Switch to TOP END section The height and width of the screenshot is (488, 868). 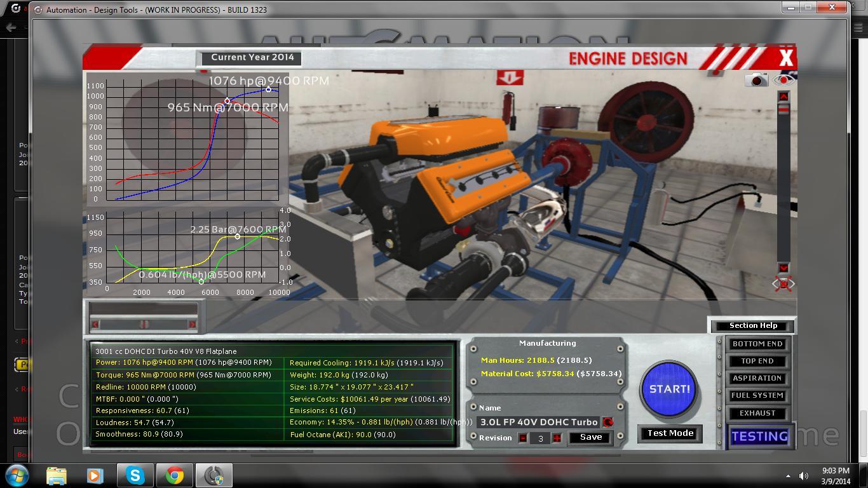(757, 361)
